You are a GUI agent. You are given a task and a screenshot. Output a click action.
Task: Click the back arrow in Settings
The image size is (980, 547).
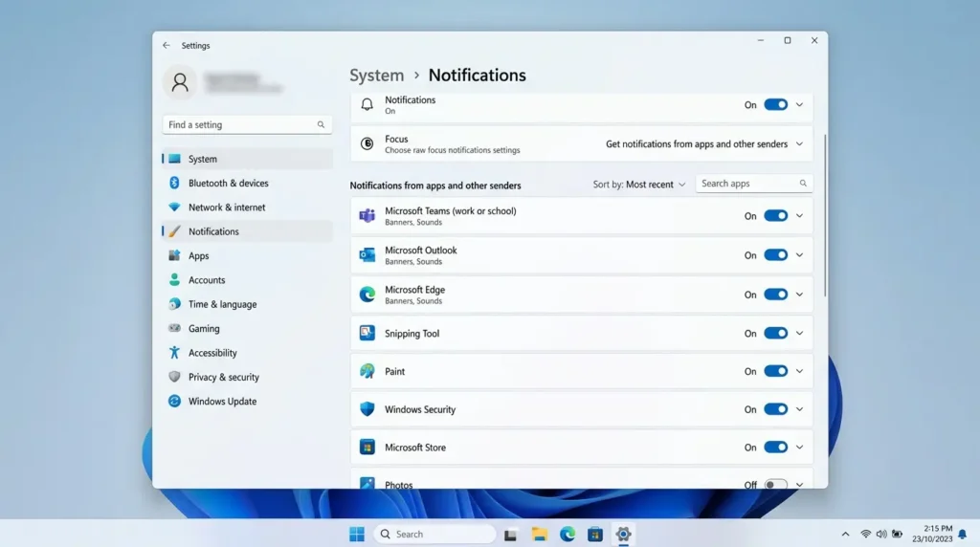pyautogui.click(x=167, y=46)
